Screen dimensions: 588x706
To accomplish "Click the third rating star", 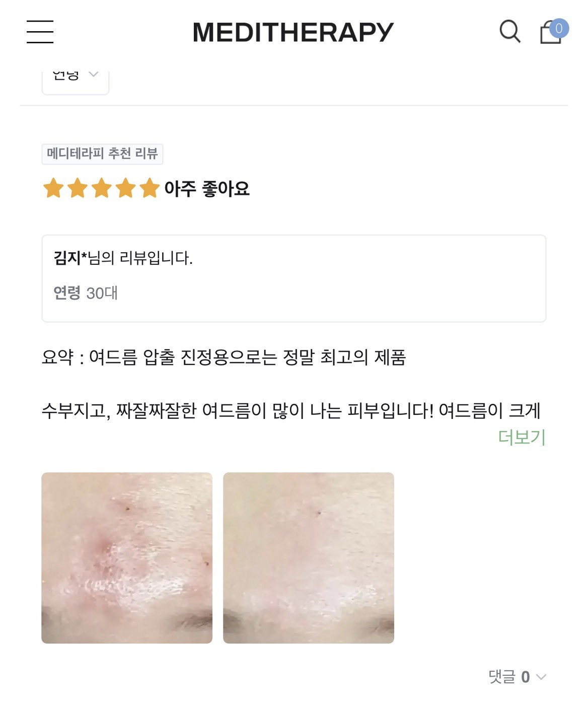I will (102, 188).
